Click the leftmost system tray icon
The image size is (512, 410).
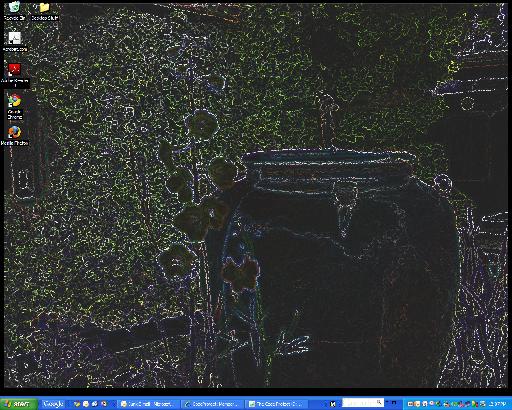(x=410, y=404)
